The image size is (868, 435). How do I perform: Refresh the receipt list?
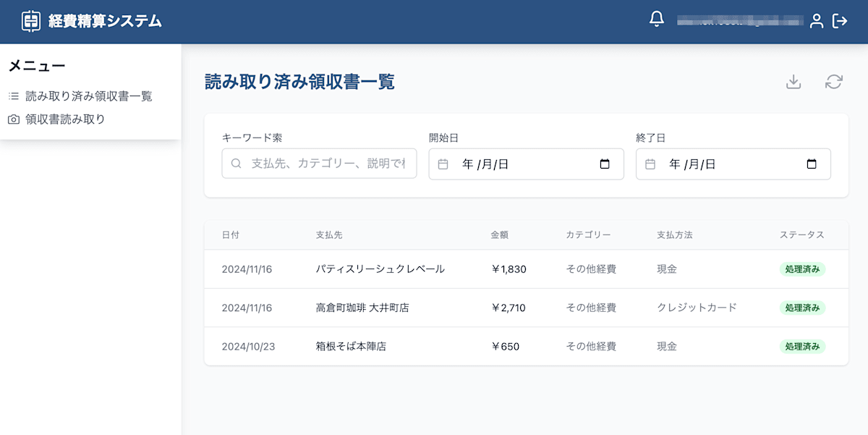click(x=834, y=82)
